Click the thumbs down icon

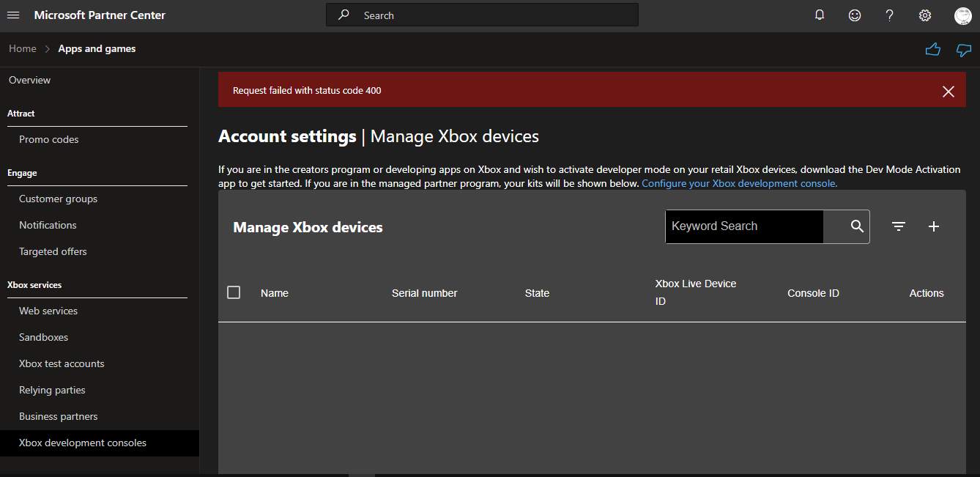964,50
